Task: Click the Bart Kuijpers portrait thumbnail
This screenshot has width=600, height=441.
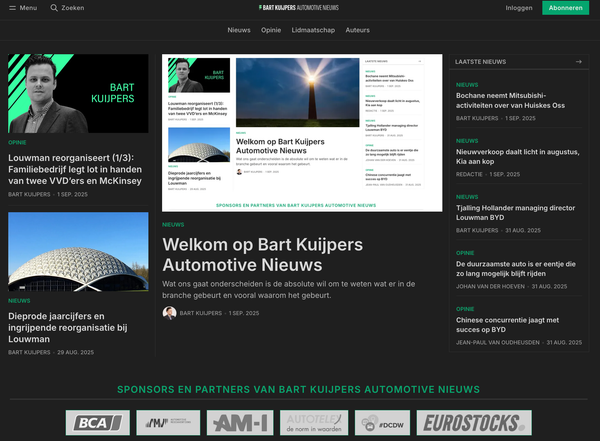Action: point(78,93)
